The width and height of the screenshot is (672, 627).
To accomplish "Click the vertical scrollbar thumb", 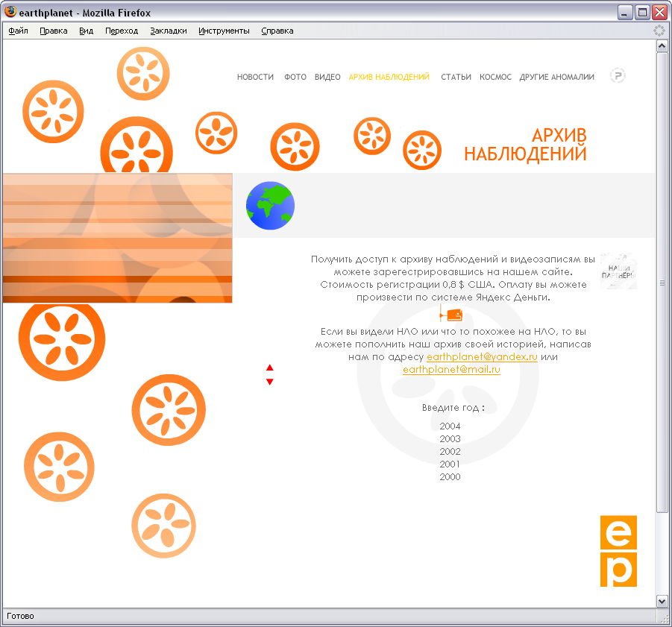I will (x=662, y=283).
